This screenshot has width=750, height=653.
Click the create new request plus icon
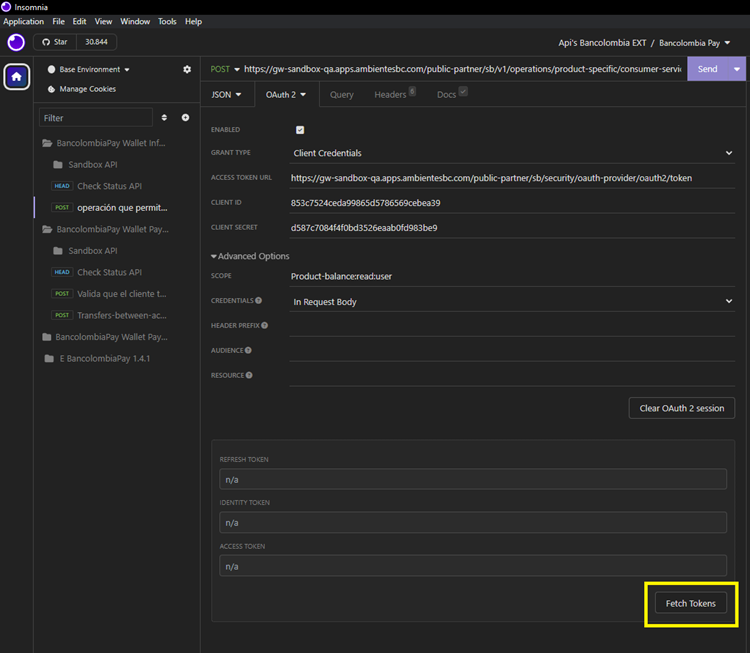[185, 118]
